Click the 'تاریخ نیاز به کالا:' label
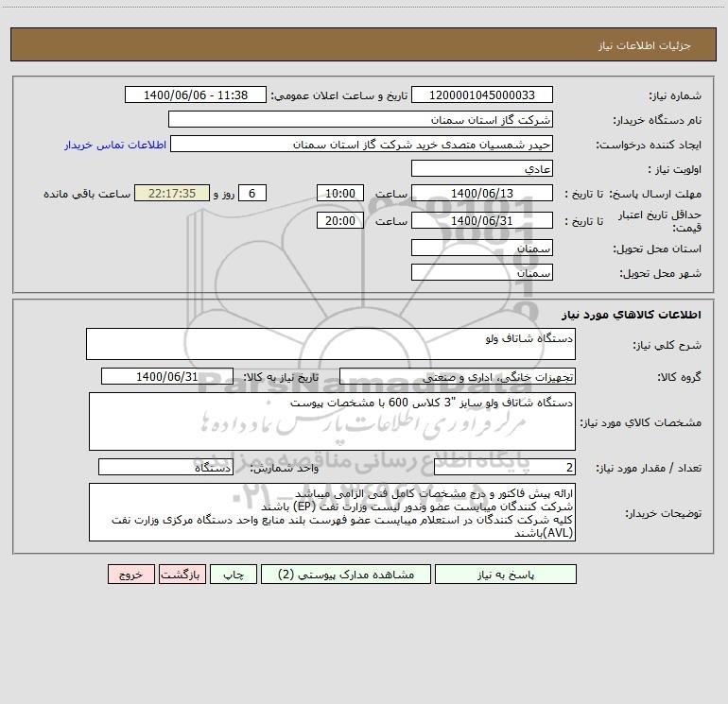The width and height of the screenshot is (728, 704). coord(282,377)
